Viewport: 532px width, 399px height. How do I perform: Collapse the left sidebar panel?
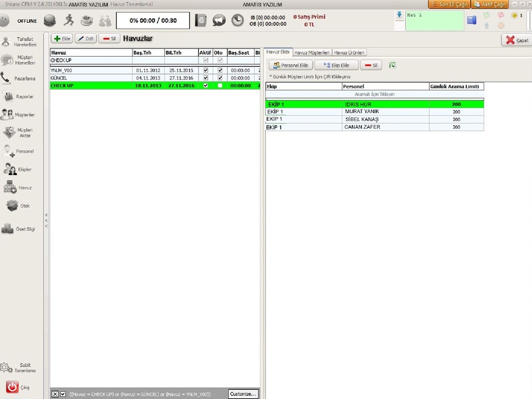pyautogui.click(x=46, y=220)
